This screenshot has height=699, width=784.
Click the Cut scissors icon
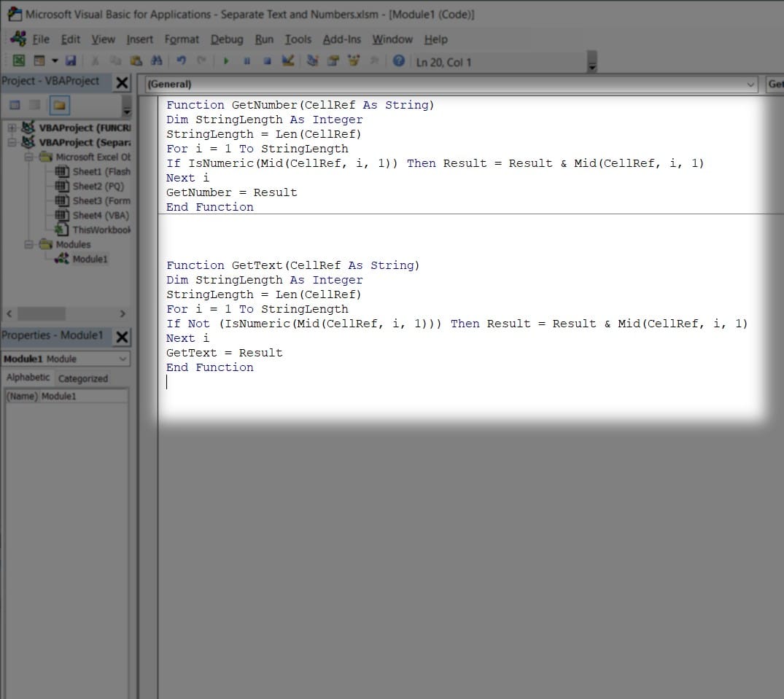(x=95, y=61)
